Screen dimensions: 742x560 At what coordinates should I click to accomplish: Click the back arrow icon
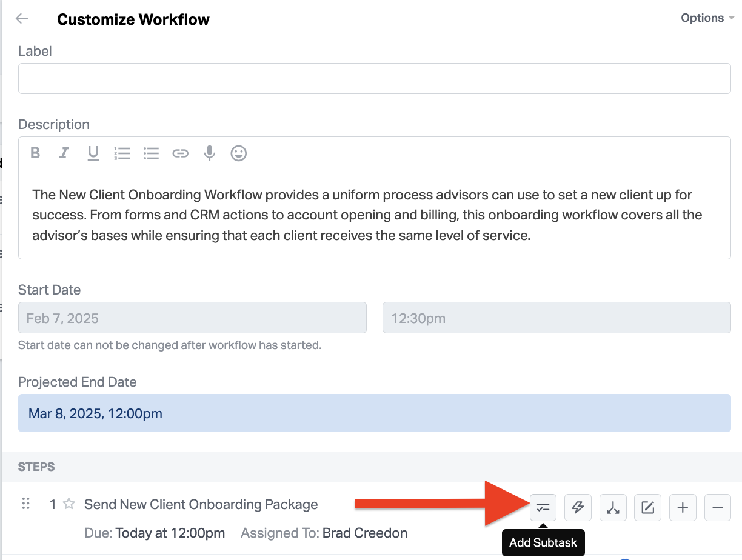[22, 19]
